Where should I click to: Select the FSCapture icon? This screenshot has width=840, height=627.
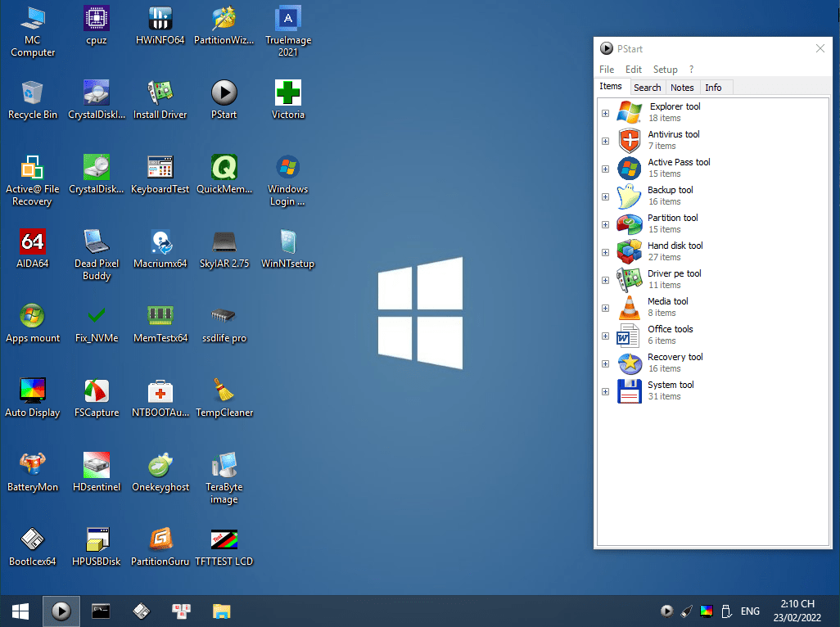point(97,397)
